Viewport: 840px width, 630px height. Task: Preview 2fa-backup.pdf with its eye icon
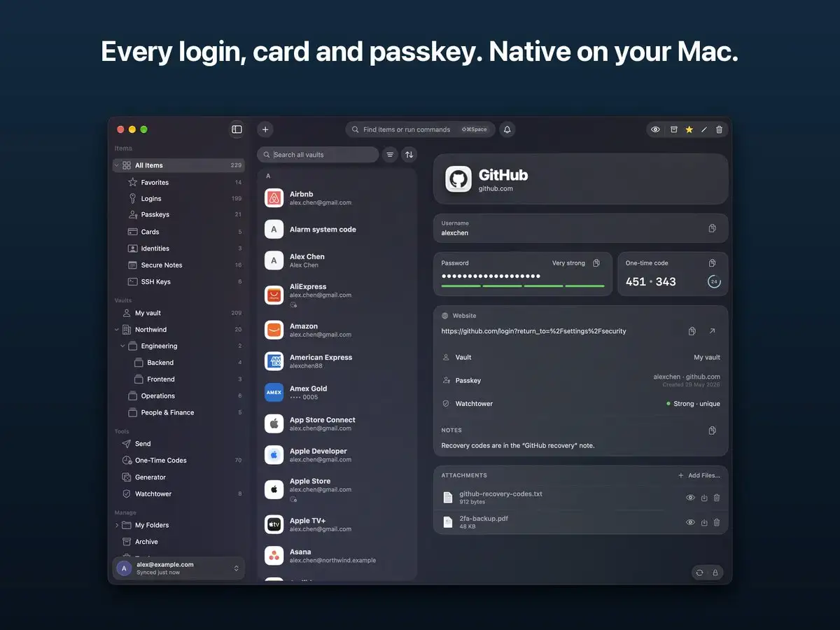click(x=690, y=522)
